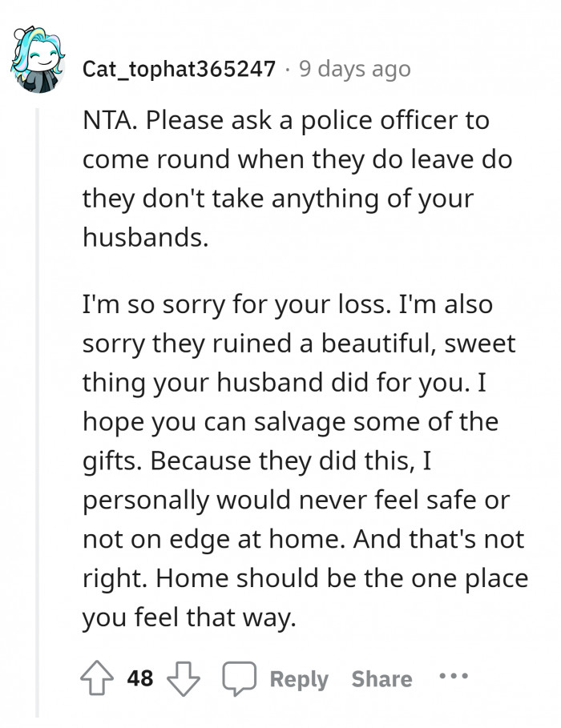Click the phrase "sorry they ruined a beautiful, sweet"
This screenshot has width=561, height=728.
(x=298, y=344)
